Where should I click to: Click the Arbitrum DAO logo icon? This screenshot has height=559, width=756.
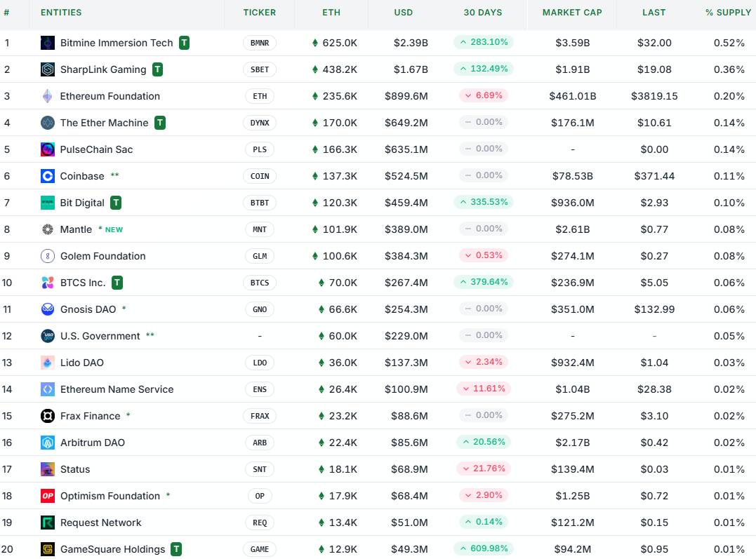pos(47,443)
